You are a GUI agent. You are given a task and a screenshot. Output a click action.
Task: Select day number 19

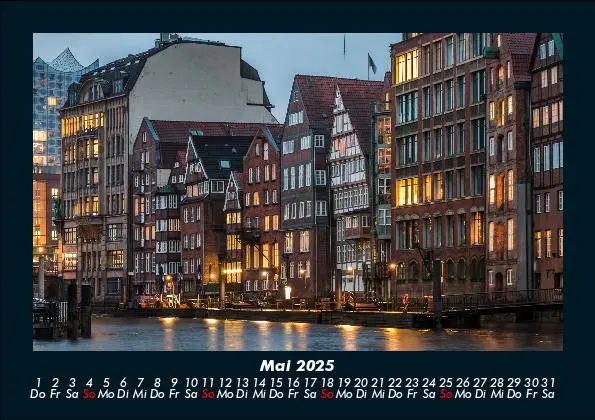[x=344, y=382]
